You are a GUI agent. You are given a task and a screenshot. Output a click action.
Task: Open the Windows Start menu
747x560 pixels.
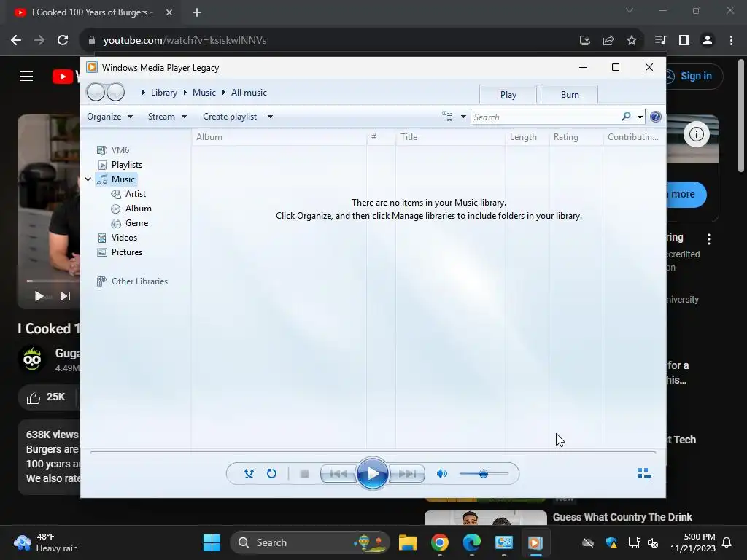[x=212, y=542]
